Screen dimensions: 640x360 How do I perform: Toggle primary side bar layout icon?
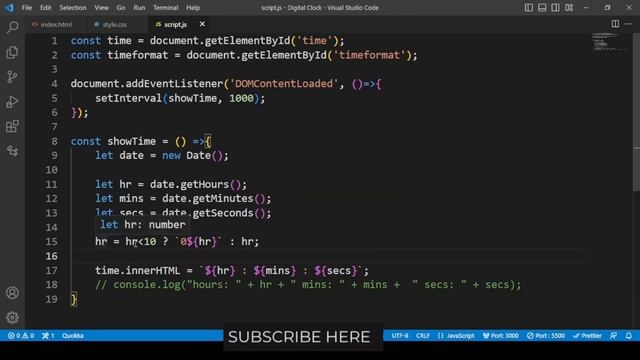pyautogui.click(x=529, y=7)
